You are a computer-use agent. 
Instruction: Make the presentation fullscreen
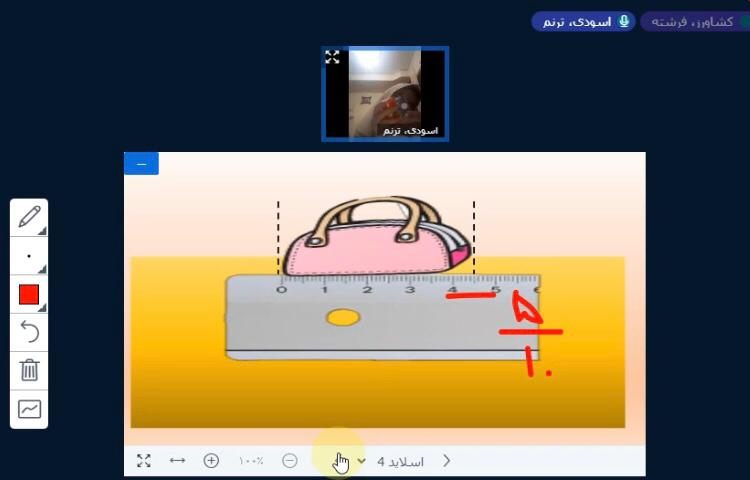tap(144, 461)
